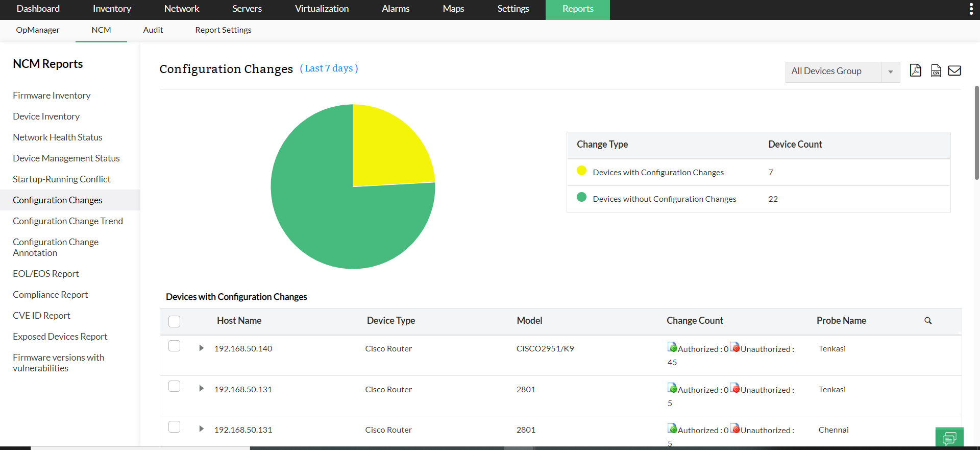Switch to the Audit sub-tab
The height and width of the screenshot is (450, 980).
click(153, 30)
